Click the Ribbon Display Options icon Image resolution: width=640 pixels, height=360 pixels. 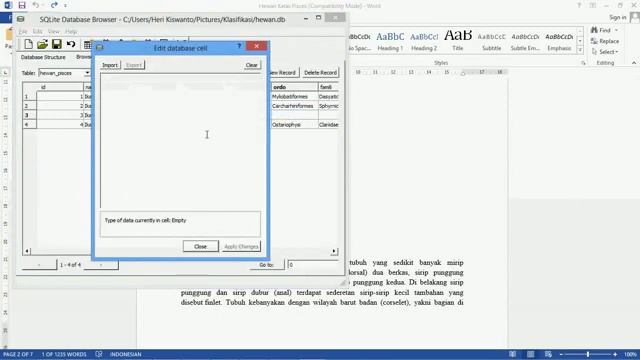pyautogui.click(x=593, y=5)
